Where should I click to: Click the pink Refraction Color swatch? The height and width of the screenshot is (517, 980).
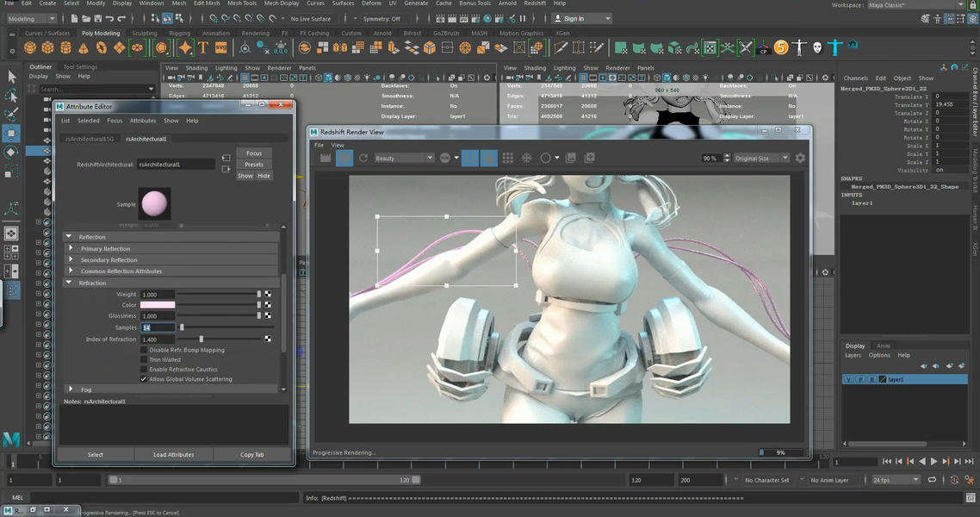[x=158, y=305]
